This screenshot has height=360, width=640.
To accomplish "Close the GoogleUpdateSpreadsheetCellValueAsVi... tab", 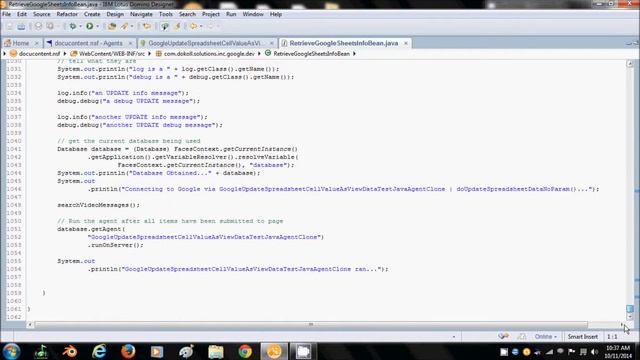I will tap(272, 43).
